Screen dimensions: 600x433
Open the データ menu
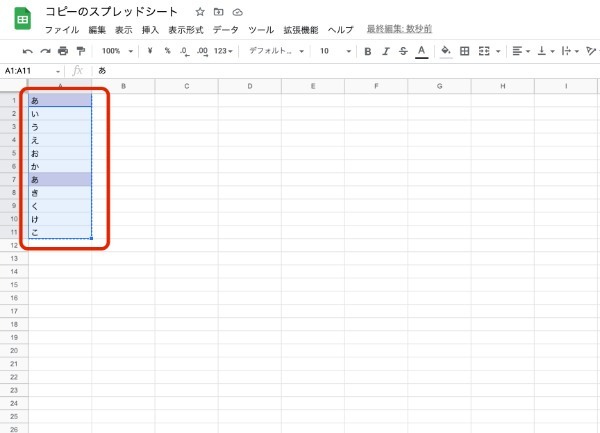(226, 30)
